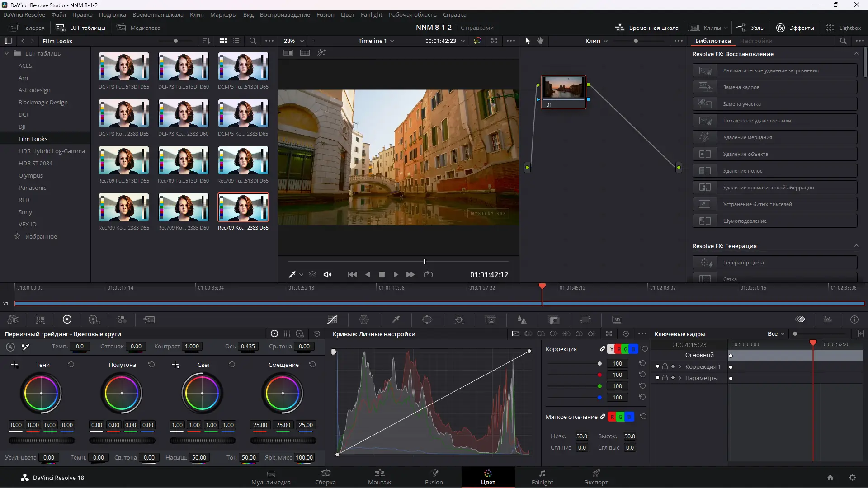This screenshot has height=488, width=868.
Task: Click the Шумоподавление effect button
Action: tap(775, 221)
